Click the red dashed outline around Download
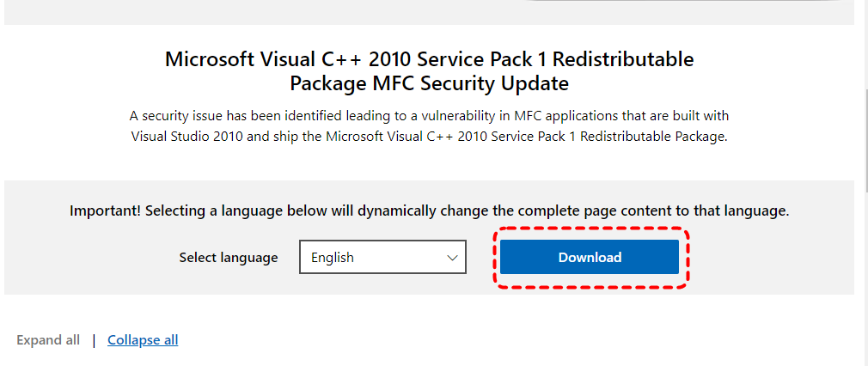This screenshot has width=868, height=366. 689,258
